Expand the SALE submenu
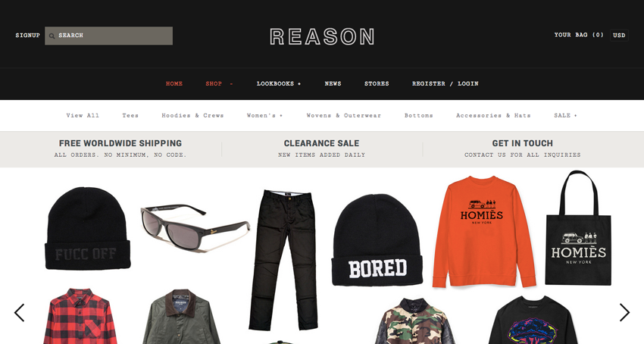 point(565,115)
